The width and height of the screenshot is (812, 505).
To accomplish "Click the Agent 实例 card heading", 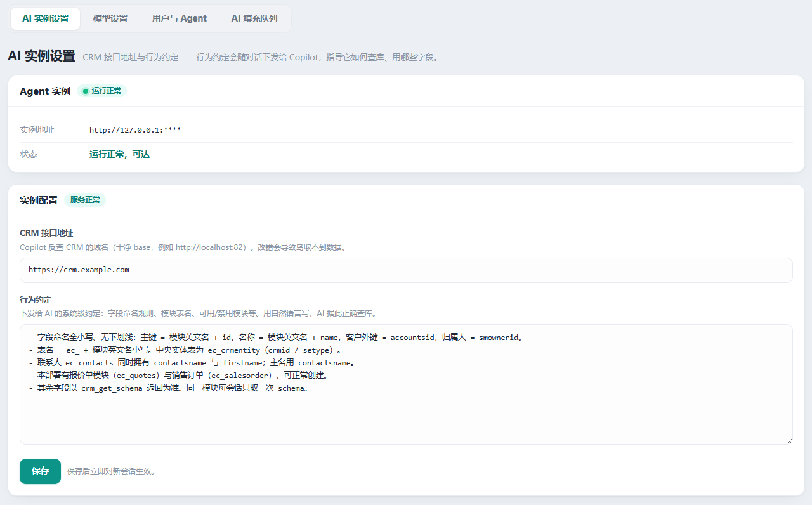I will coord(45,91).
